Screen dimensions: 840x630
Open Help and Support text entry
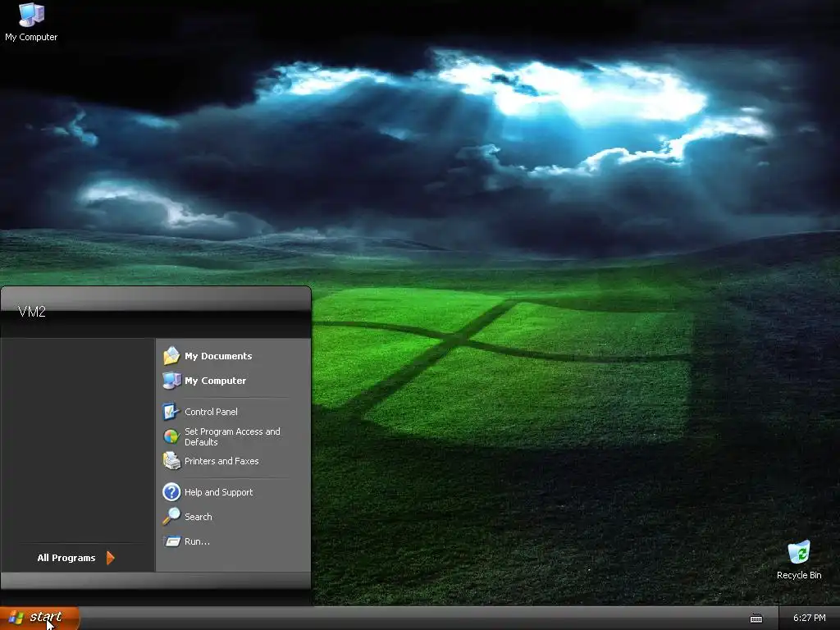point(218,492)
